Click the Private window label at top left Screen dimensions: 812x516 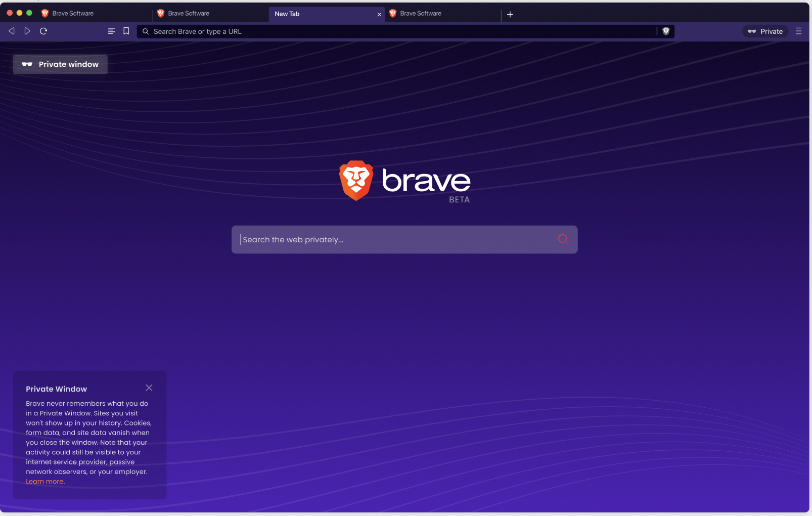pos(60,64)
